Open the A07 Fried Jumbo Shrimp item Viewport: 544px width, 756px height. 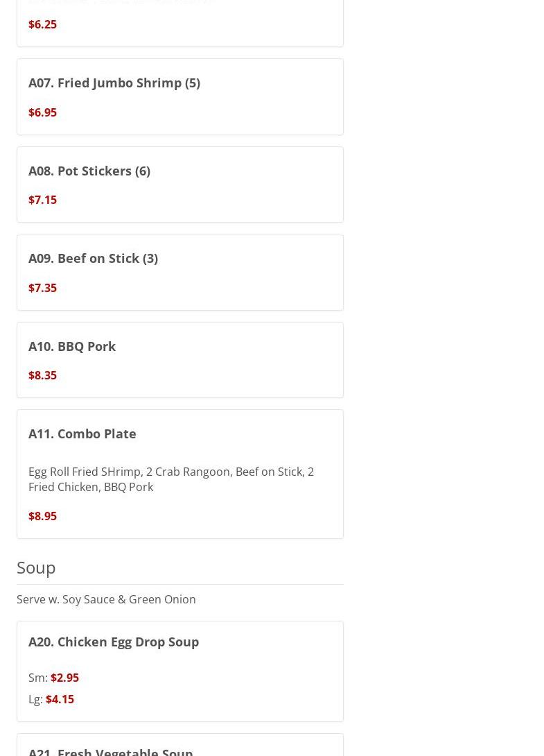114,83
